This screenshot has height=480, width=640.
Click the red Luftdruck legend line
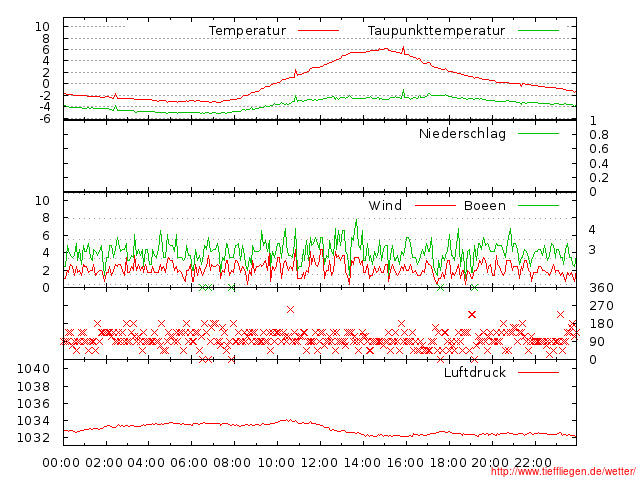pyautogui.click(x=538, y=372)
